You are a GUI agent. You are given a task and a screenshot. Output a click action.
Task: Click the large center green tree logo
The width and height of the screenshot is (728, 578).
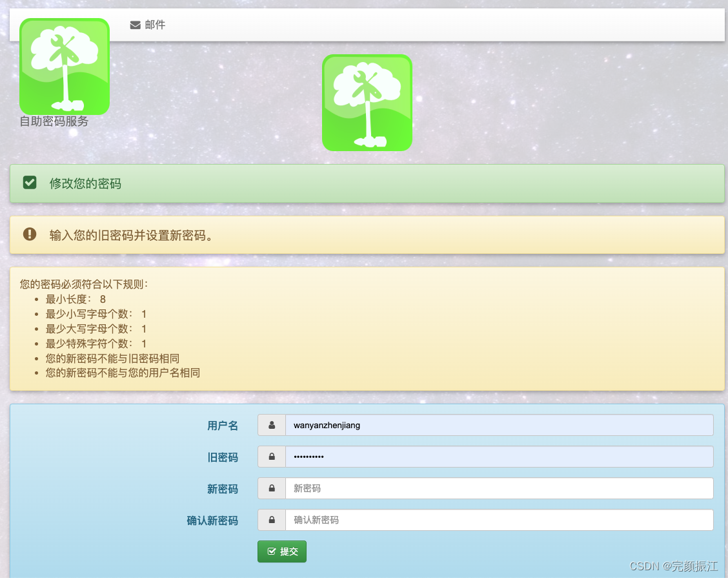(x=367, y=102)
